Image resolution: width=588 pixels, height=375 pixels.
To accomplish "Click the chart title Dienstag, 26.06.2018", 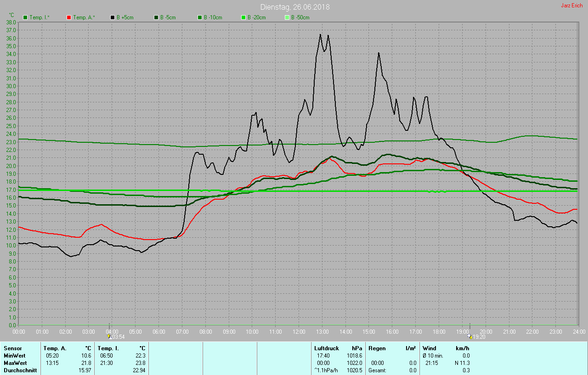I will 295,7.
